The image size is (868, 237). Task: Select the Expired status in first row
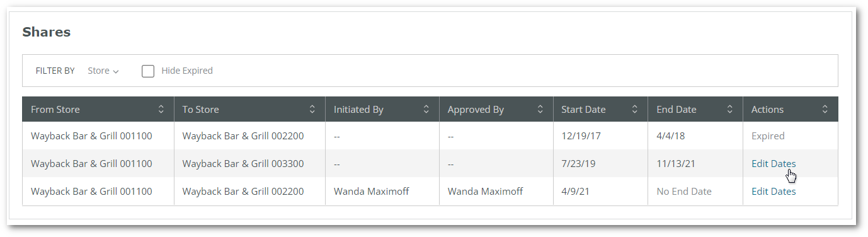pos(768,136)
